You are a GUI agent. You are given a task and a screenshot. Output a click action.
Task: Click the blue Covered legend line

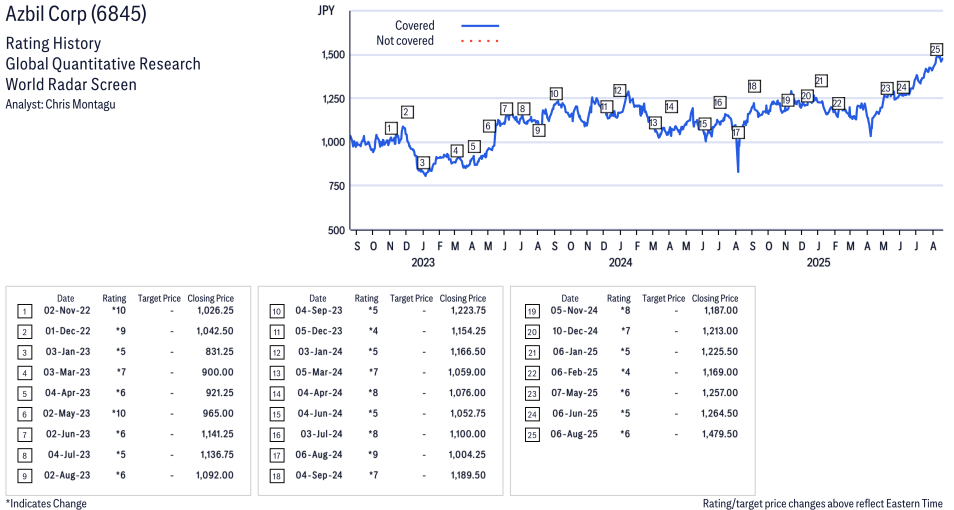tap(480, 26)
